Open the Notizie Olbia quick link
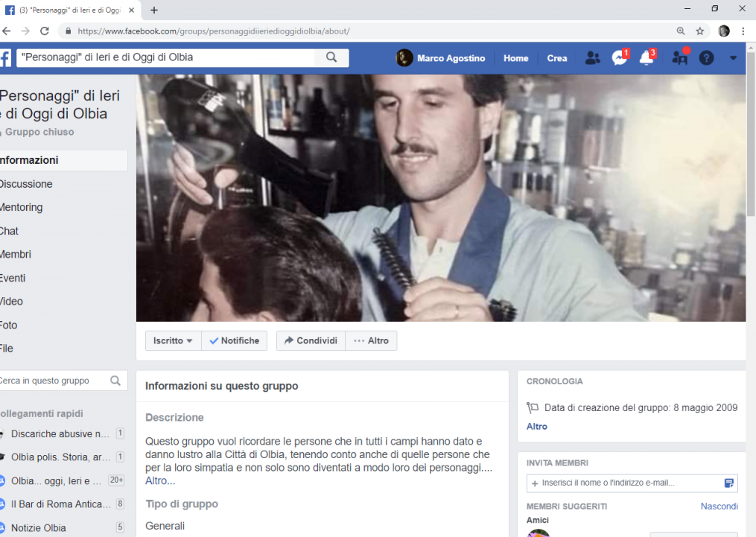The image size is (756, 537). click(x=39, y=527)
